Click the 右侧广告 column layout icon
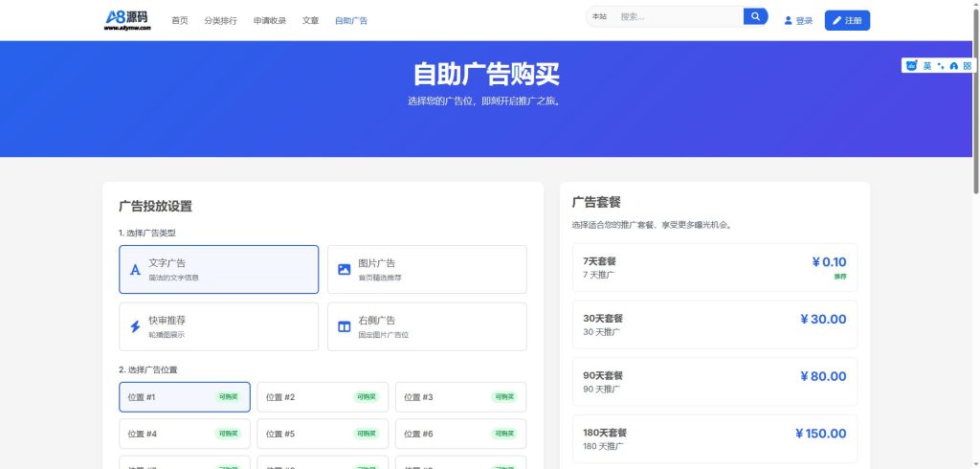 pos(344,326)
